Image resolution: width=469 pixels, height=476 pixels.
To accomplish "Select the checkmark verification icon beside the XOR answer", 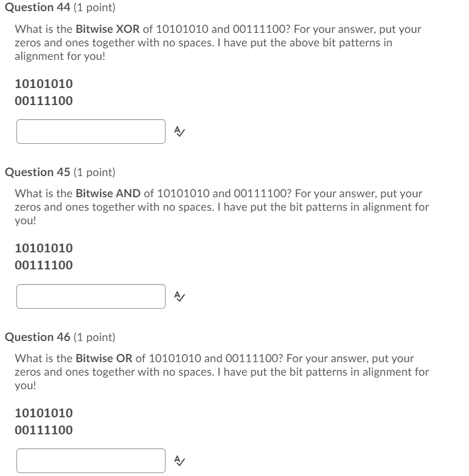I will 180,131.
